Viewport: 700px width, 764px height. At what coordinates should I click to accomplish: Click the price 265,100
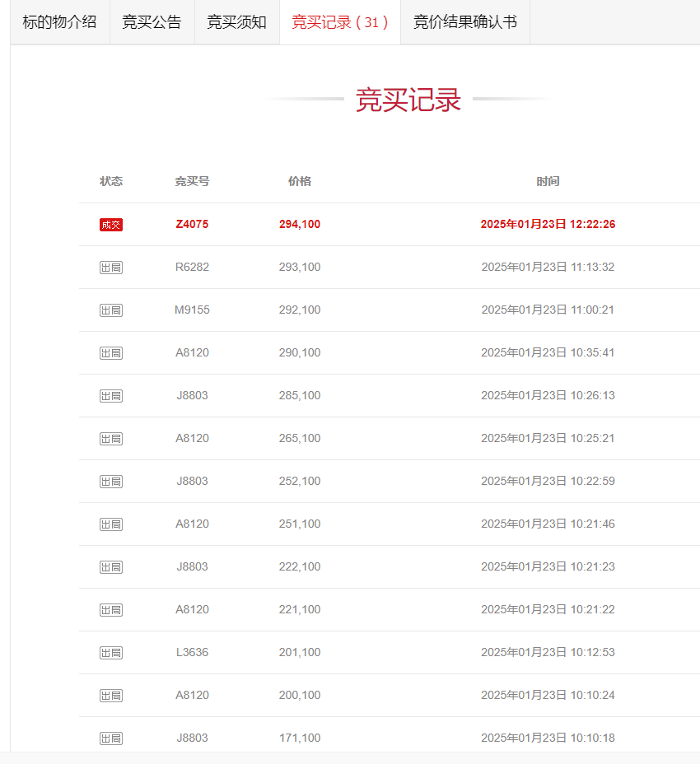(300, 439)
